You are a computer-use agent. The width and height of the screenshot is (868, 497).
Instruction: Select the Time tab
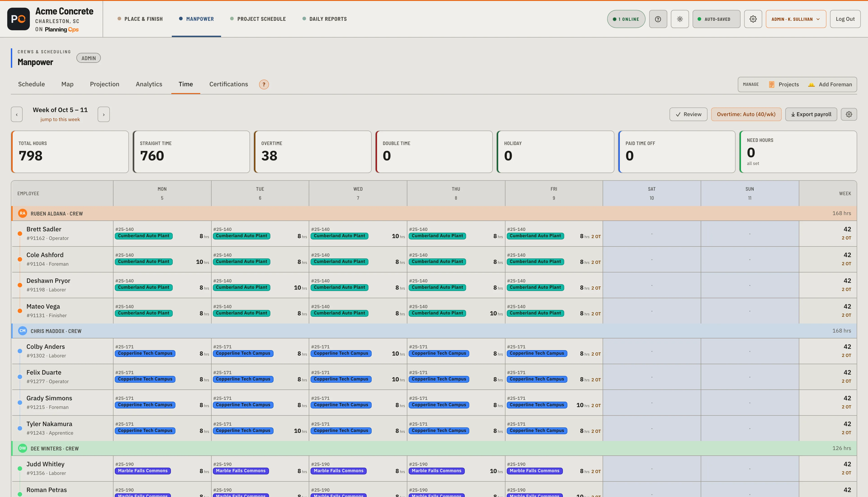[x=186, y=84]
